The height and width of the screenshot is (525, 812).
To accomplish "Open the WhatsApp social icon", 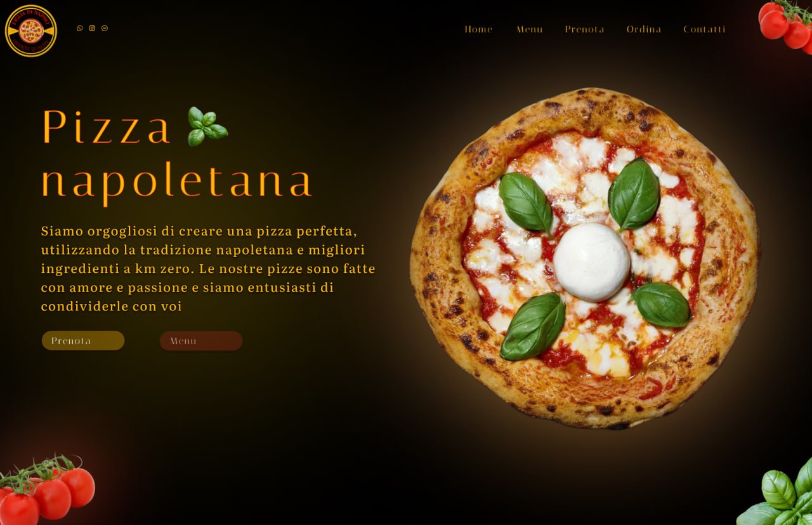I will tap(80, 28).
